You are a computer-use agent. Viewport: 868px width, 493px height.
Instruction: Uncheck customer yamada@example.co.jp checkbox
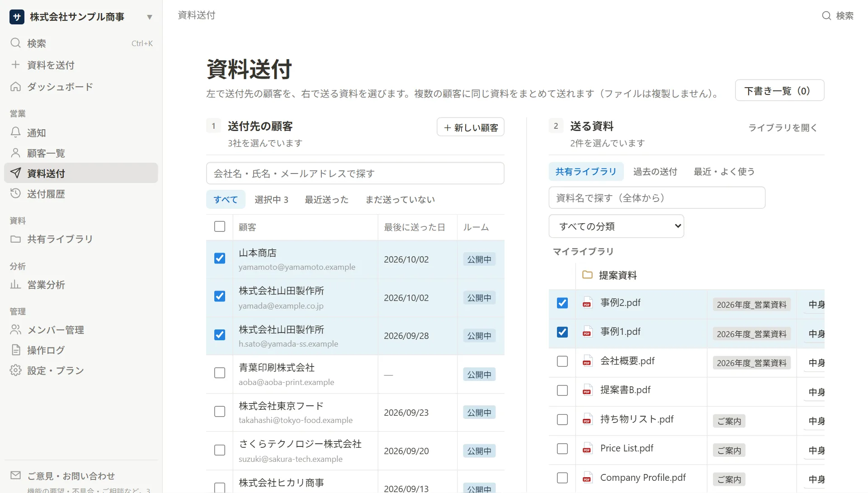click(220, 296)
